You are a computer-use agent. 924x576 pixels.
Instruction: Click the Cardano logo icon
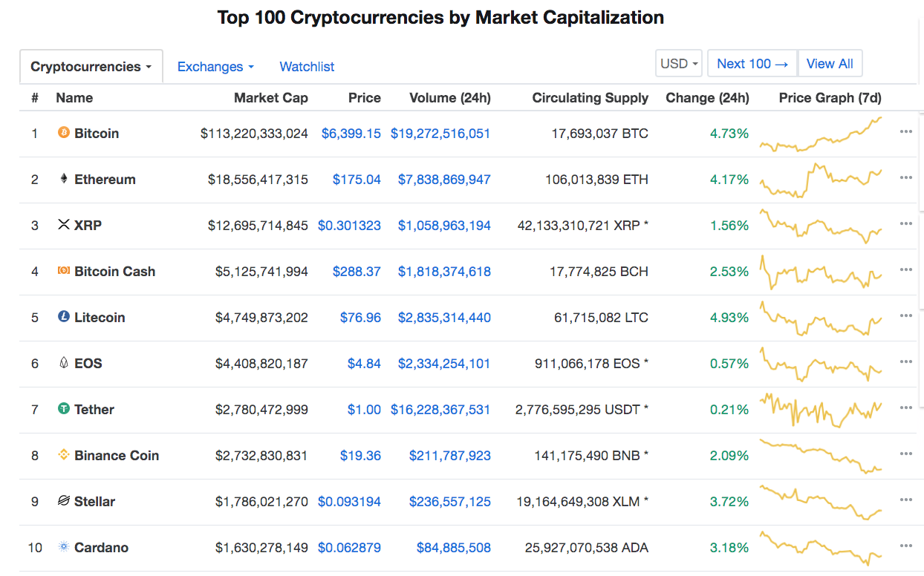click(x=64, y=547)
